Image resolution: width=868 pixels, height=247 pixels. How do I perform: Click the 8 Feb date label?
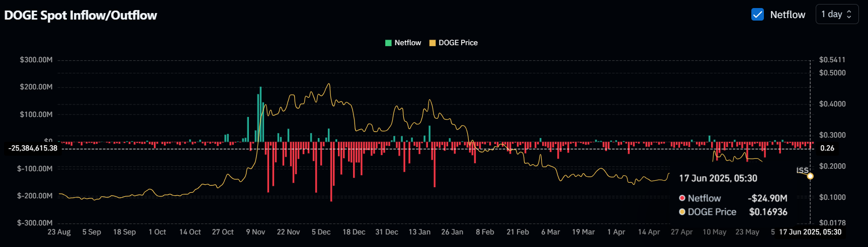pyautogui.click(x=485, y=232)
